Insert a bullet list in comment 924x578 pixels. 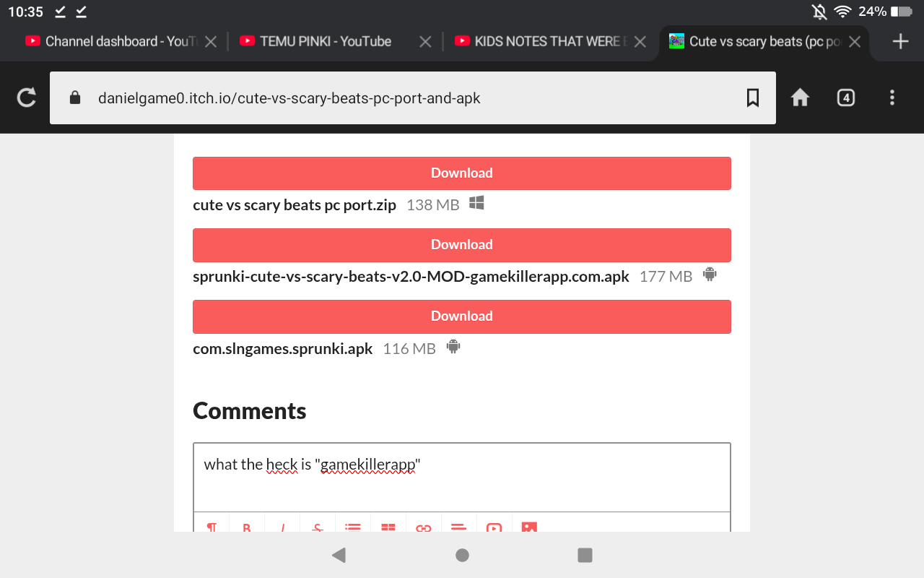[353, 527]
